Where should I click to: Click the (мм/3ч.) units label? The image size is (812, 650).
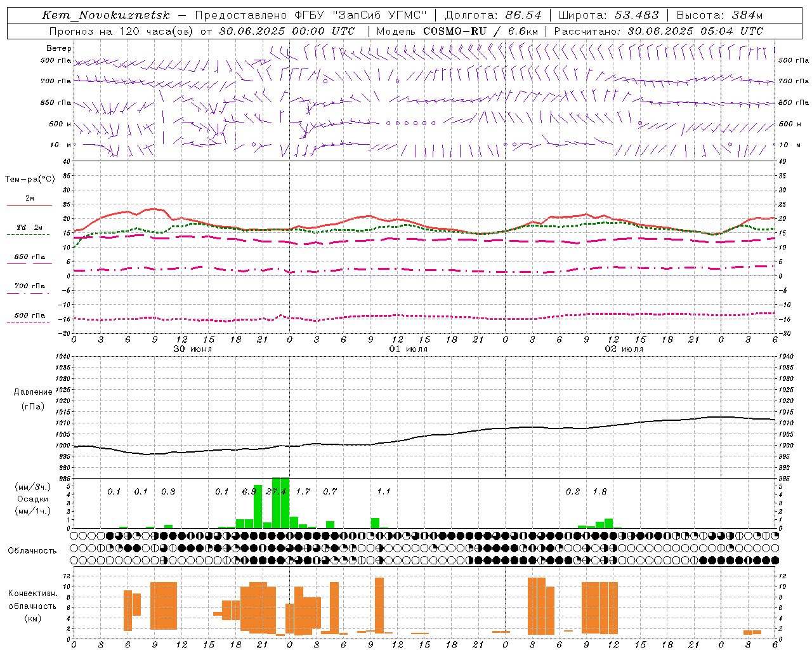tap(32, 487)
